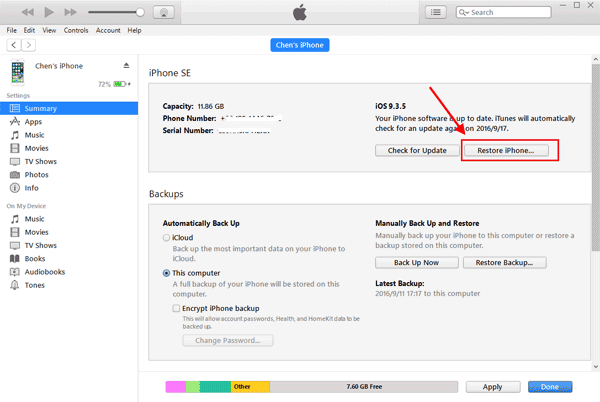600x402 pixels.
Task: Click the Check for Update button
Action: [417, 150]
